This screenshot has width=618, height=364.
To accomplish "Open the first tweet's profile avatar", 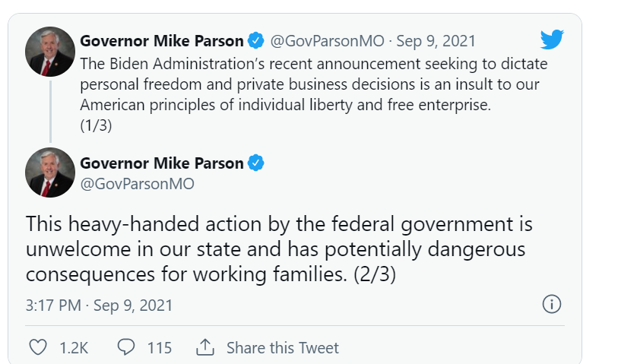I will 50,52.
